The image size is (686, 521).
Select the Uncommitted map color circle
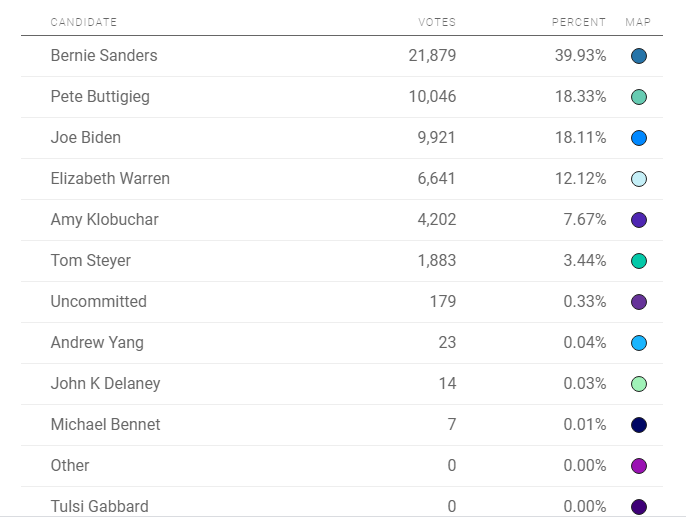tap(639, 302)
